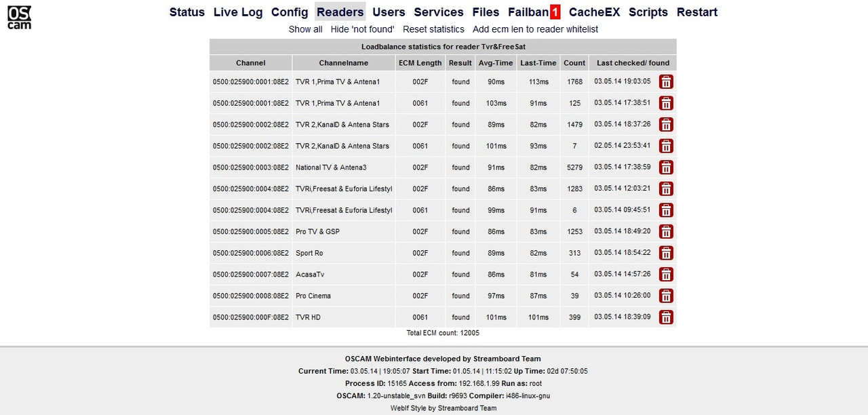Click the Loadbalance statistics title bar
The width and height of the screenshot is (868, 415).
pos(443,47)
